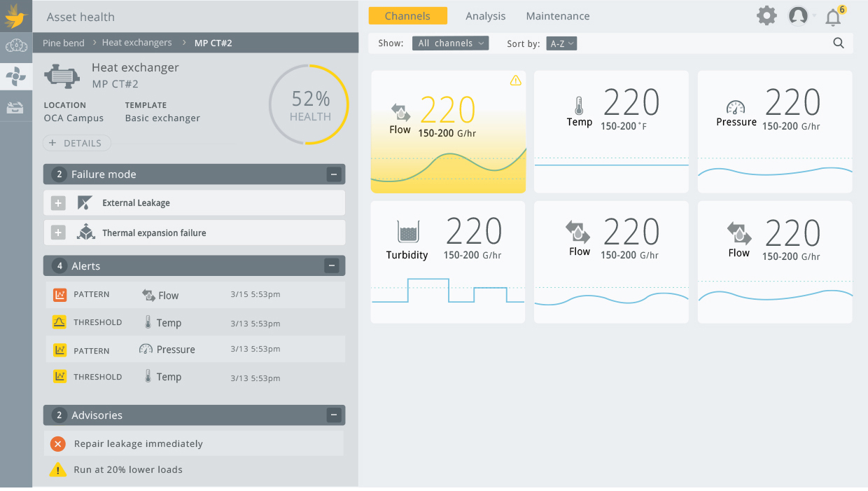Open Heat exchangers from the breadcrumb
This screenshot has width=868, height=491.
coord(136,42)
